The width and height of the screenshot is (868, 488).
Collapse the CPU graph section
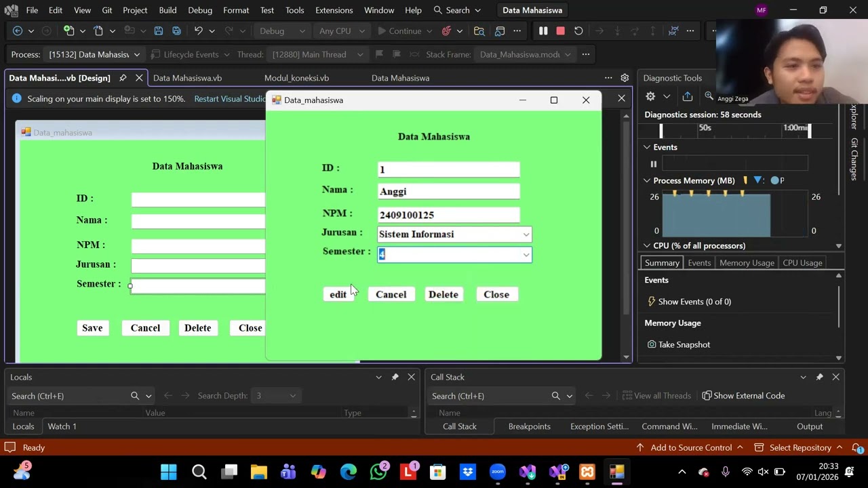647,246
